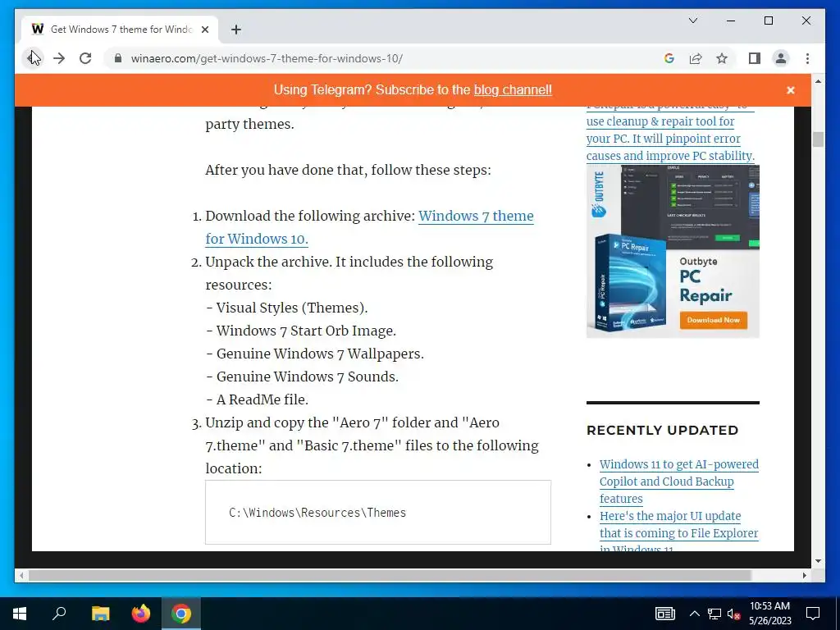This screenshot has width=840, height=630.
Task: Open Chrome's three-dot menu
Action: [x=807, y=58]
